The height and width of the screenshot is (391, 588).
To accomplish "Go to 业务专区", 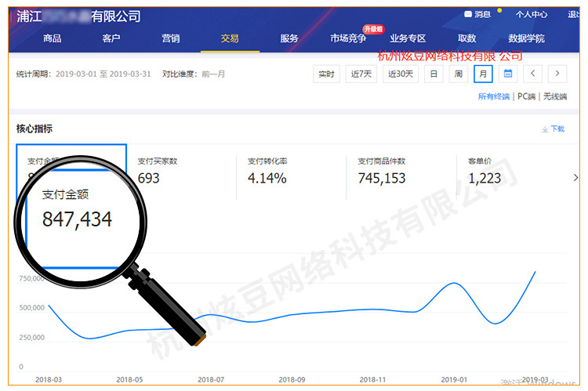I will coord(408,38).
